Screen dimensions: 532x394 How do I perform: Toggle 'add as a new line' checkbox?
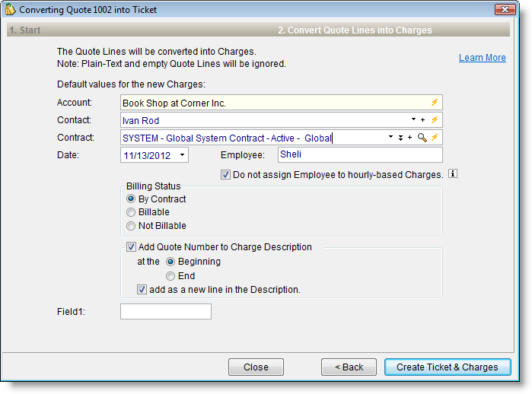click(142, 289)
